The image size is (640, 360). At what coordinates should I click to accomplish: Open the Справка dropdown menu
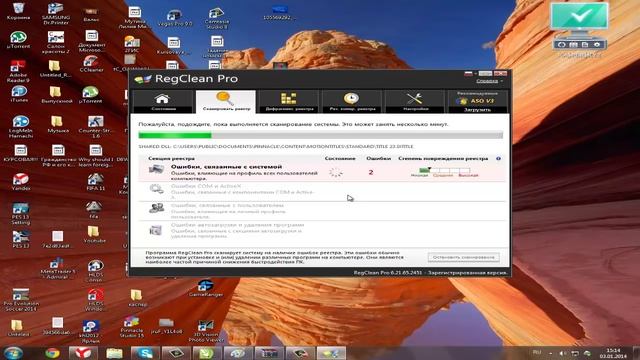point(489,81)
